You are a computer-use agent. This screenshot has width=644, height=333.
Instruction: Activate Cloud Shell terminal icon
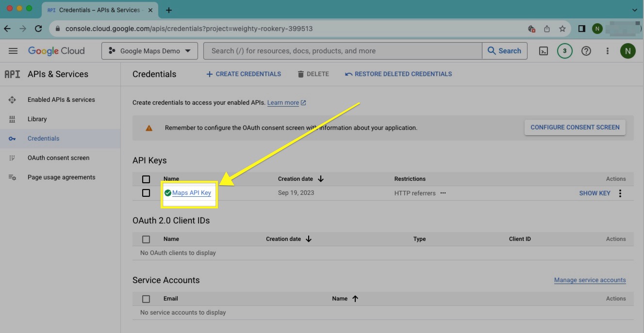coord(544,51)
